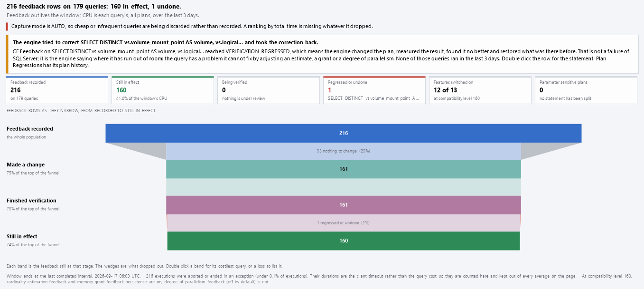Click the '216 feedback rows on 179 queries' title
This screenshot has width=644, height=289.
[94, 7]
